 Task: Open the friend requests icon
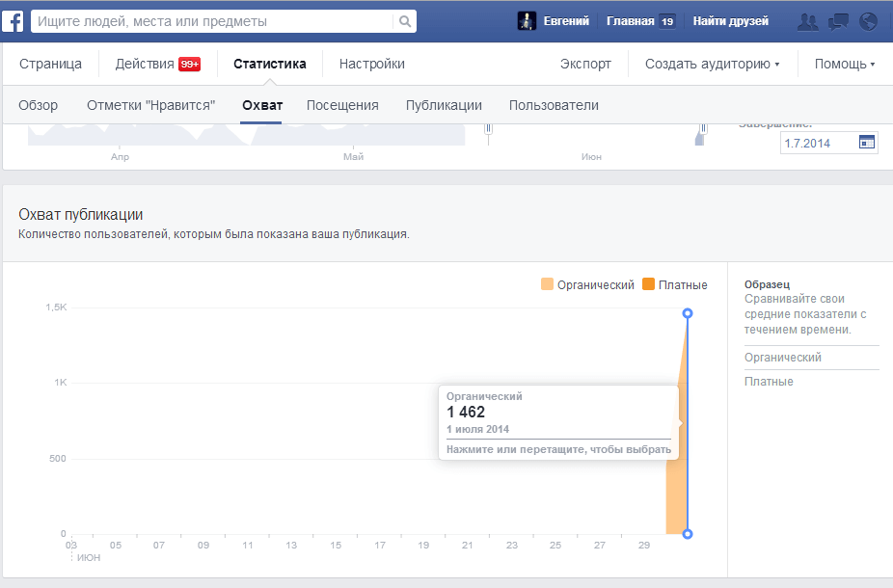click(807, 21)
